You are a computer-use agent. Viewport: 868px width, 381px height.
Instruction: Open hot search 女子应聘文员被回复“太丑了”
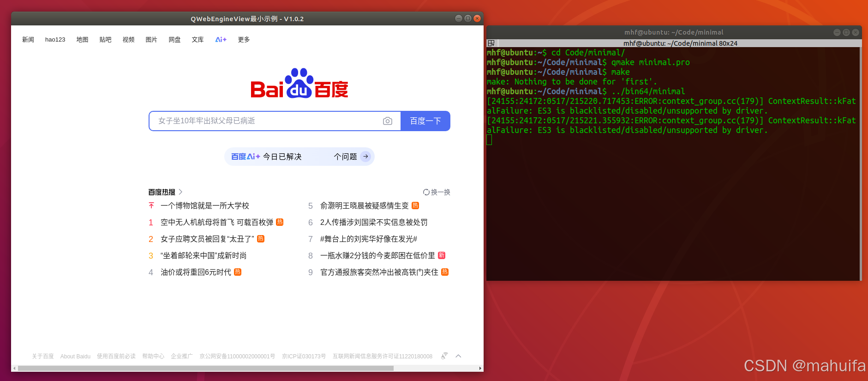pos(207,239)
